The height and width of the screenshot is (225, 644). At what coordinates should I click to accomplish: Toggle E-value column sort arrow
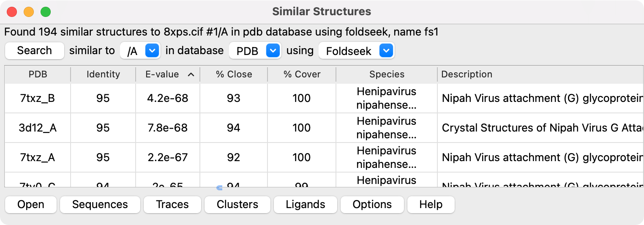click(191, 74)
